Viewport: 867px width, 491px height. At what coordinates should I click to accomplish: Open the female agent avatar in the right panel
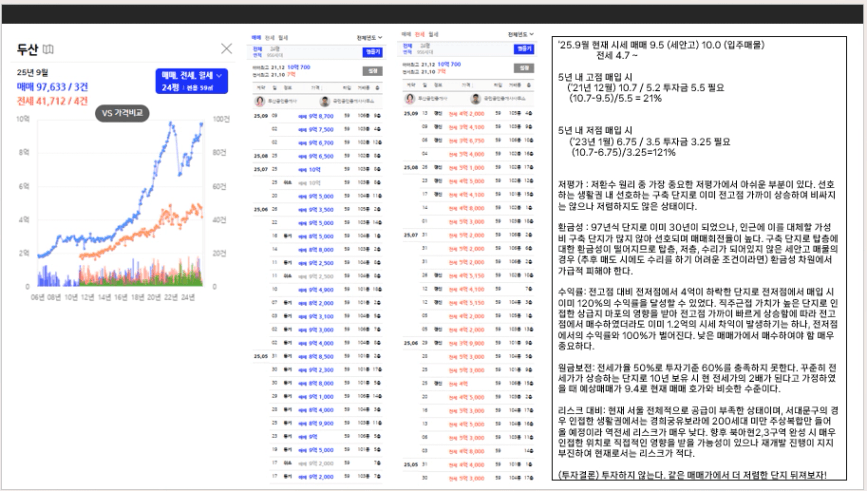pos(410,99)
